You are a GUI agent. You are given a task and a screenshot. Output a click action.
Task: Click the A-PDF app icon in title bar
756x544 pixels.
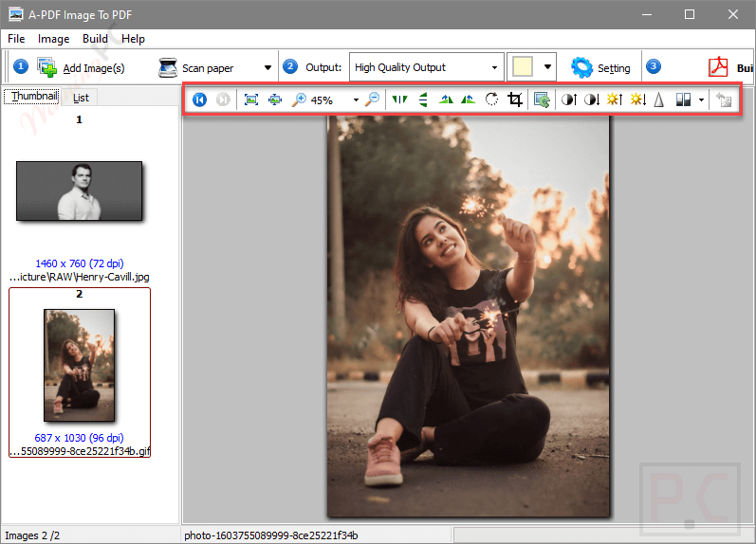(x=16, y=14)
